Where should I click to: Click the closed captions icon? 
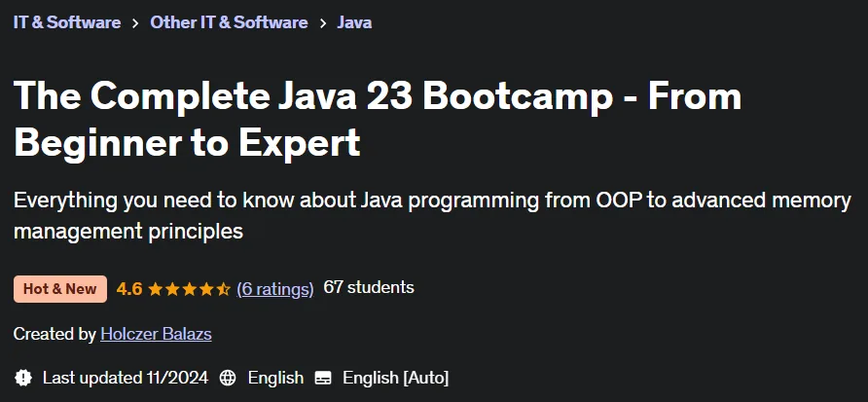(323, 378)
